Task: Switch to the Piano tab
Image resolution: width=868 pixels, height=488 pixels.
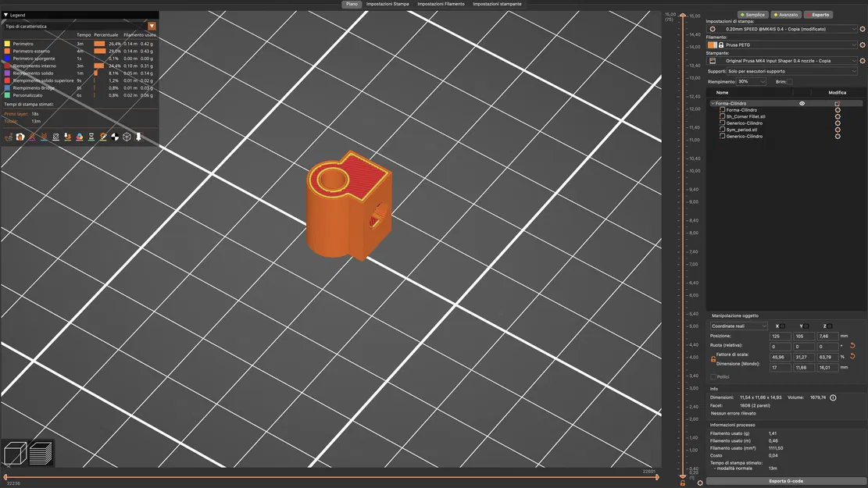Action: pyautogui.click(x=352, y=4)
